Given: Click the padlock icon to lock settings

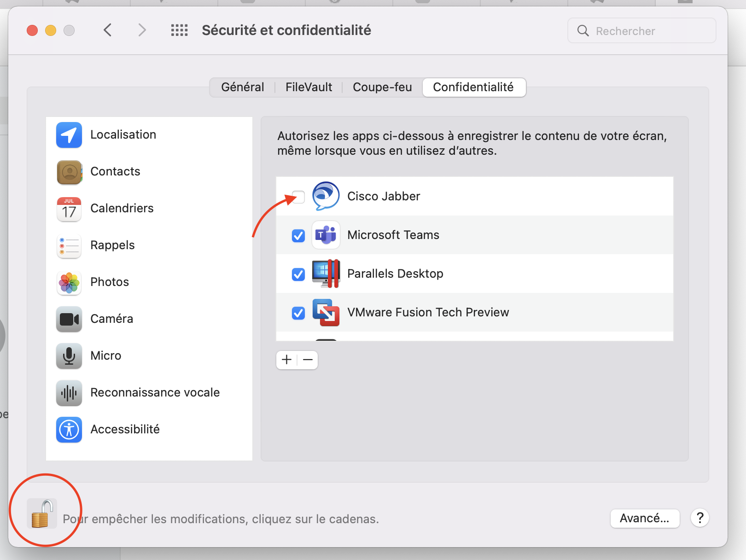Looking at the screenshot, I should pyautogui.click(x=42, y=513).
